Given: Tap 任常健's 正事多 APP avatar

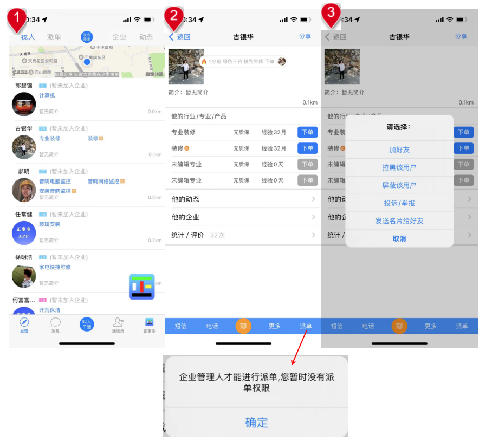Looking at the screenshot, I should pos(24,233).
